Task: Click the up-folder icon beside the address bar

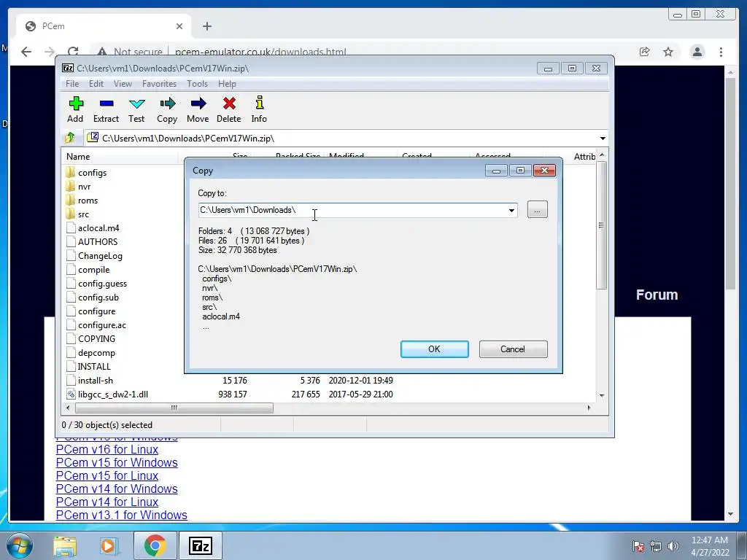Action: 70,138
